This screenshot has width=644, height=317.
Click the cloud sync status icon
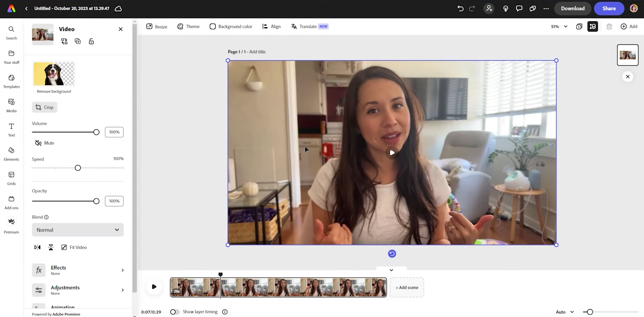coord(118,8)
